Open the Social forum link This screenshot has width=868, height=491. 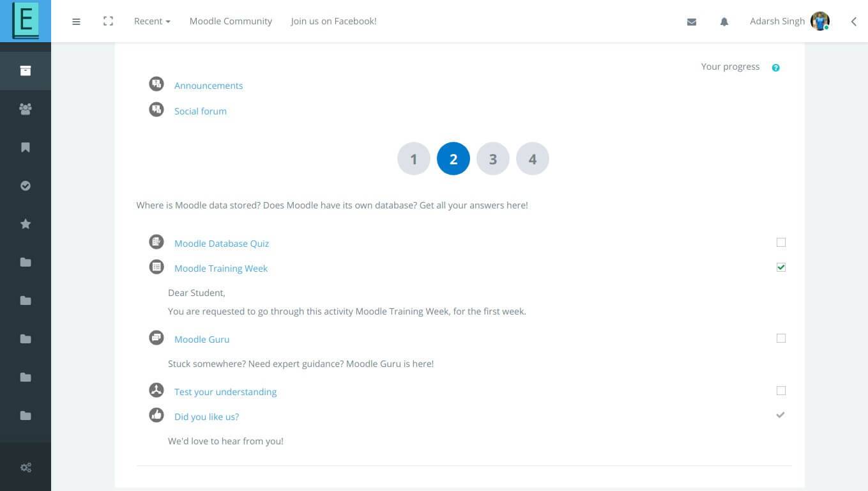[x=201, y=111]
